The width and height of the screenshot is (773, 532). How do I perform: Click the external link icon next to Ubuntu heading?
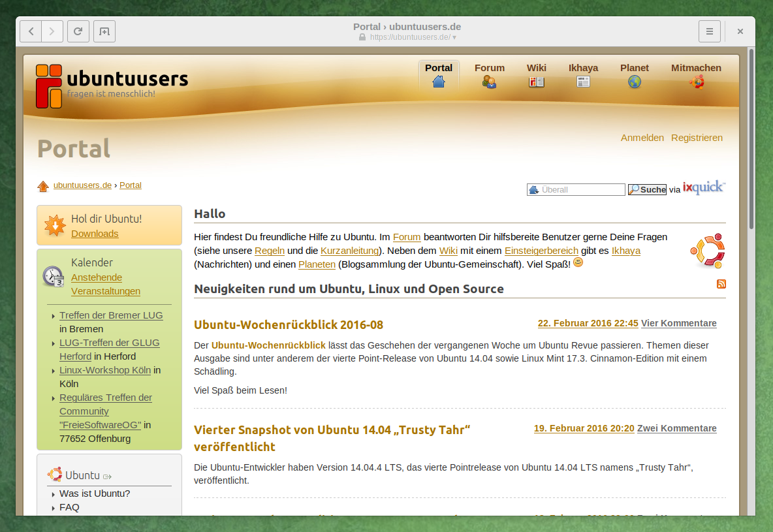[107, 477]
